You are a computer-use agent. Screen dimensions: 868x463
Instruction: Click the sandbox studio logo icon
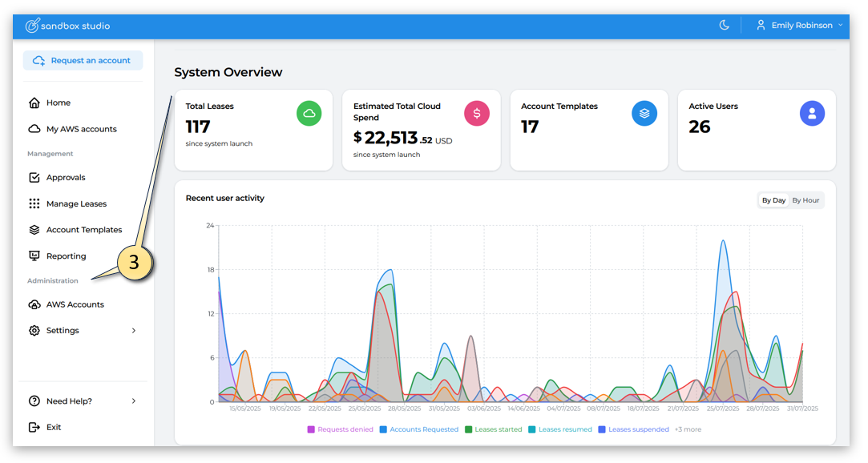[x=32, y=26]
